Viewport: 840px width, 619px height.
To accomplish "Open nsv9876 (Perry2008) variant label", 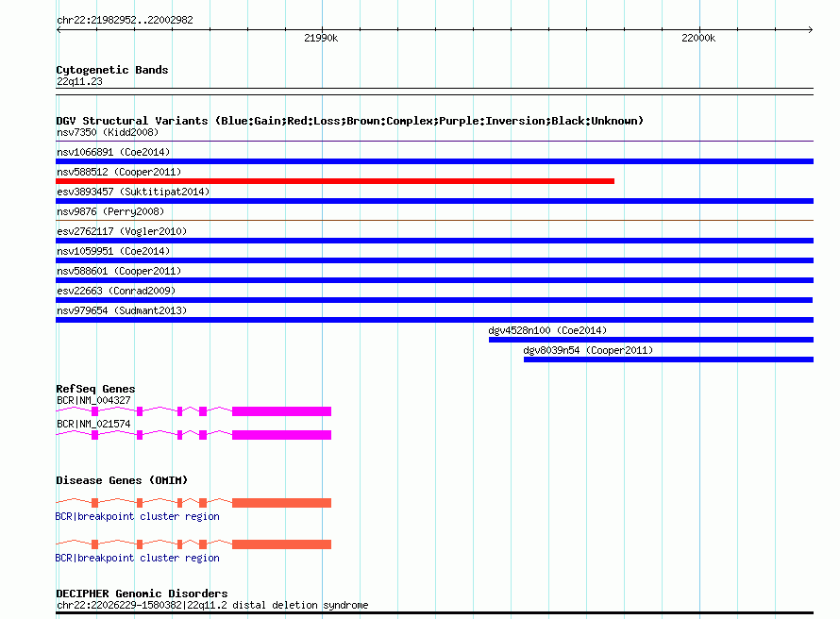I will [x=110, y=211].
